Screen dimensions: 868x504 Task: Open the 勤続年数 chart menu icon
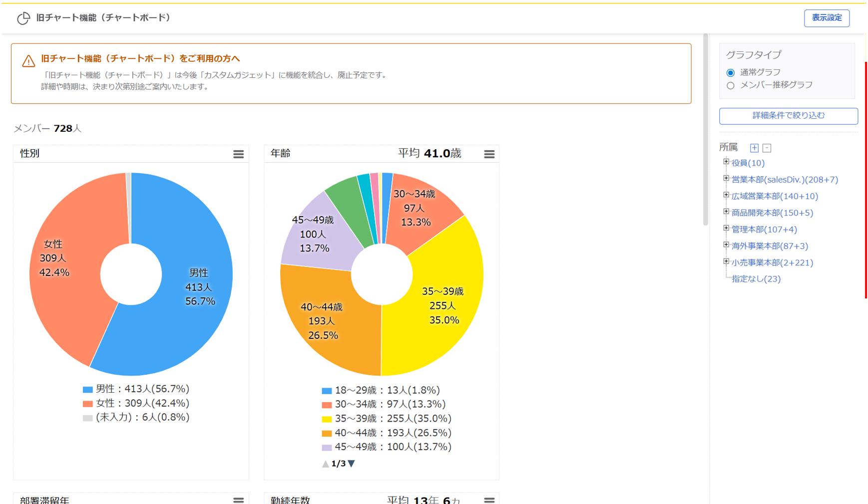(489, 500)
